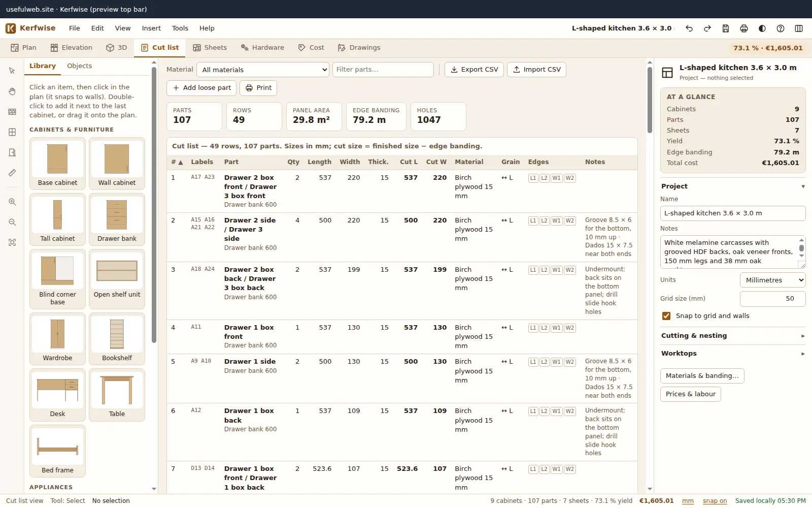Image resolution: width=812 pixels, height=508 pixels.
Task: Open Prices & labour settings
Action: tap(690, 394)
